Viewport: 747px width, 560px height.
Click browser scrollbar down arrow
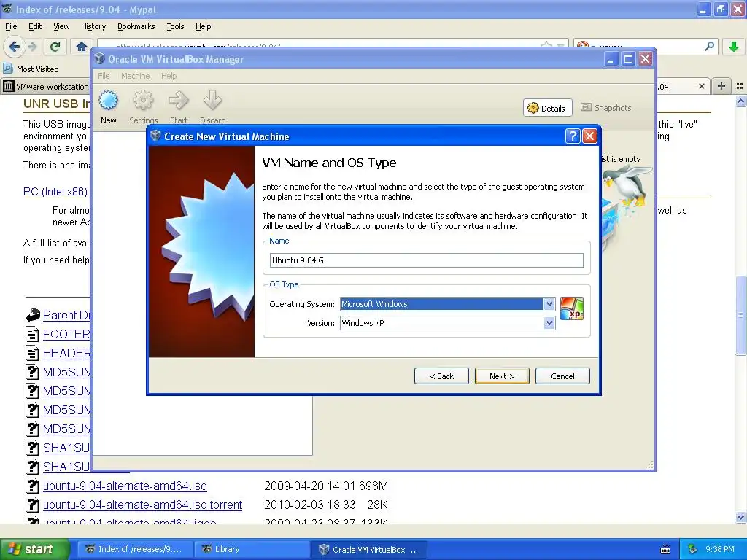[741, 517]
